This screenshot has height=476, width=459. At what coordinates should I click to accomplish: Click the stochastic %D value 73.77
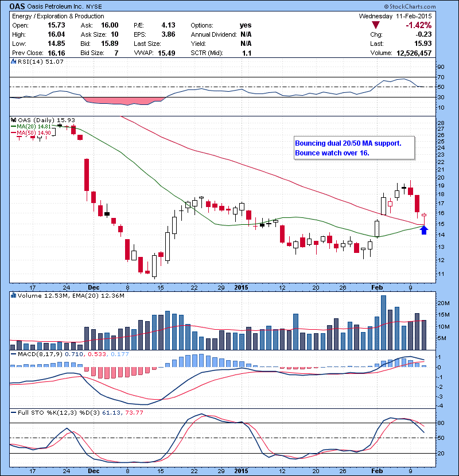[134, 412]
